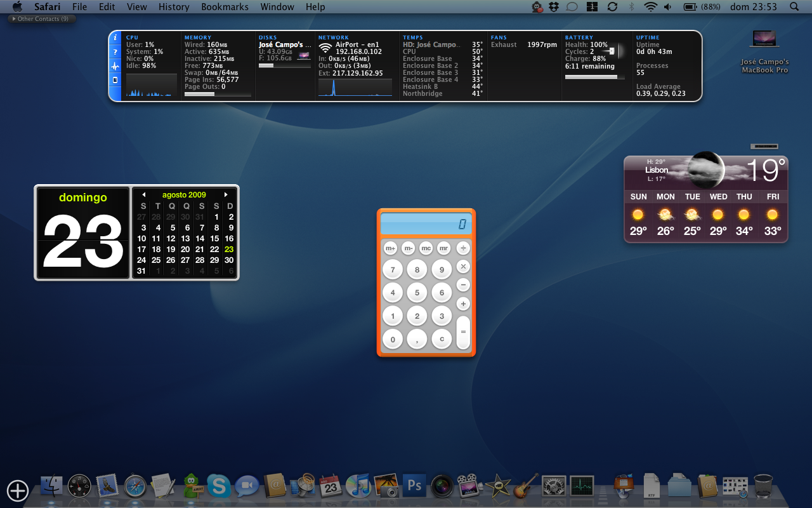812x508 pixels.
Task: Click Lisbon city name in weather widget
Action: pos(657,170)
